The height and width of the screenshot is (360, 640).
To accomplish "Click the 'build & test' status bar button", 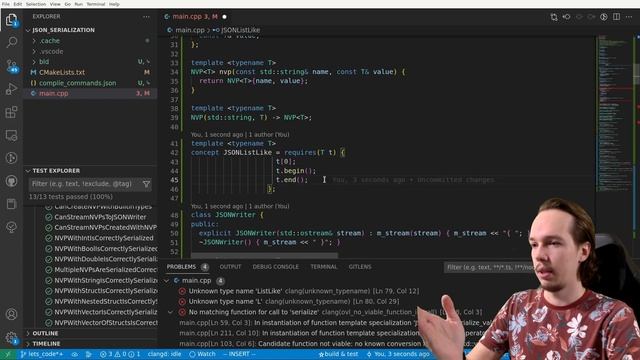I will pyautogui.click(x=338, y=354).
